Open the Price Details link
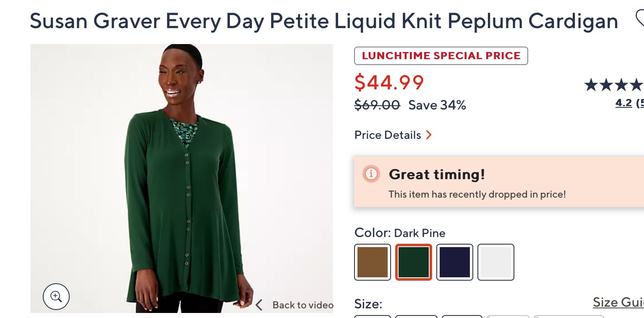This screenshot has height=318, width=644. click(x=388, y=135)
